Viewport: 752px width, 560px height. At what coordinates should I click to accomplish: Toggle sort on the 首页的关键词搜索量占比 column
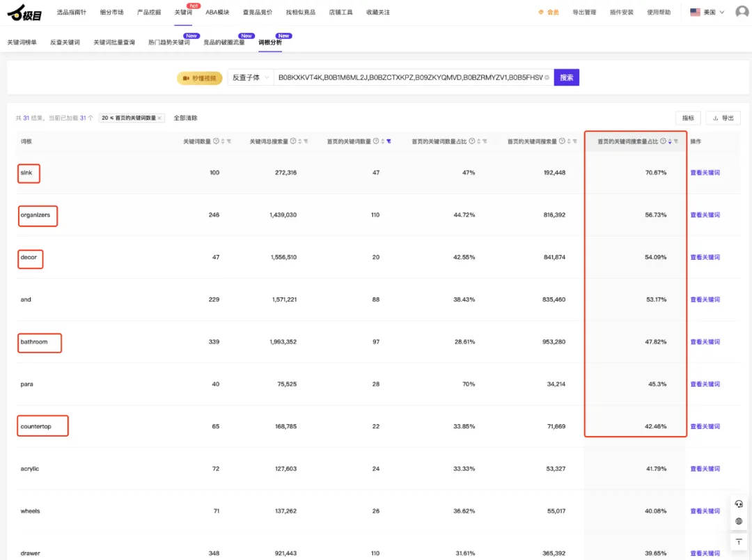coord(670,141)
